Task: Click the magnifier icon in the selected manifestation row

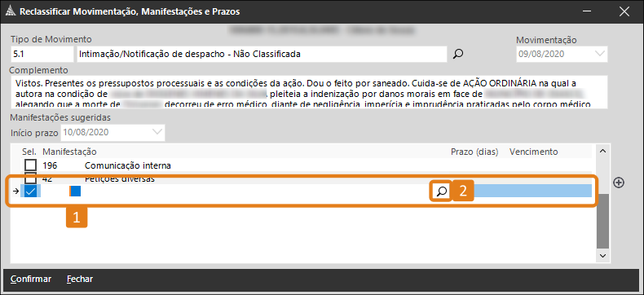Action: click(442, 192)
